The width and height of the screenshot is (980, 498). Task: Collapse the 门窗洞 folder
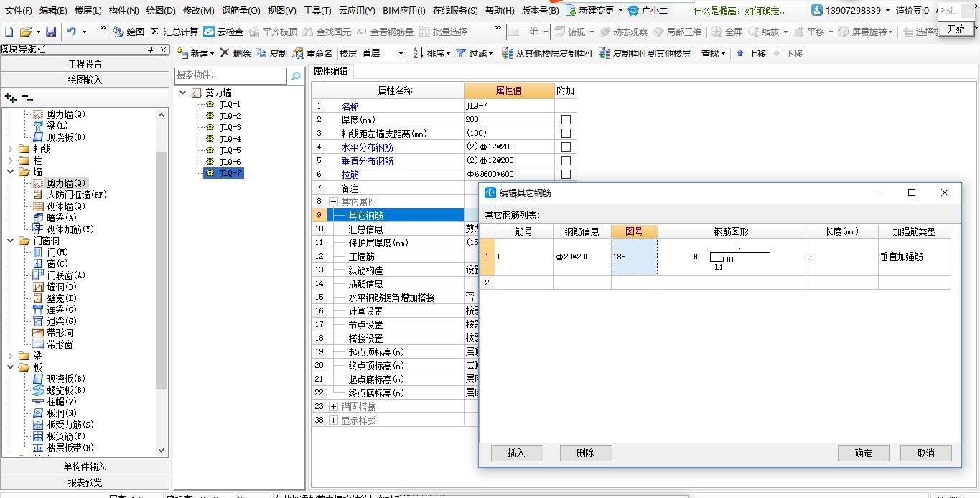pyautogui.click(x=10, y=241)
